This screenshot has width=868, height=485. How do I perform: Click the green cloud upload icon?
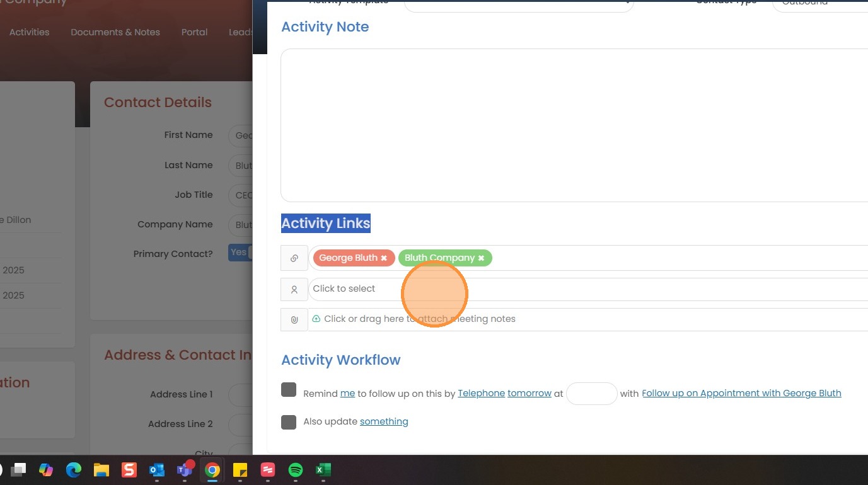click(x=316, y=319)
